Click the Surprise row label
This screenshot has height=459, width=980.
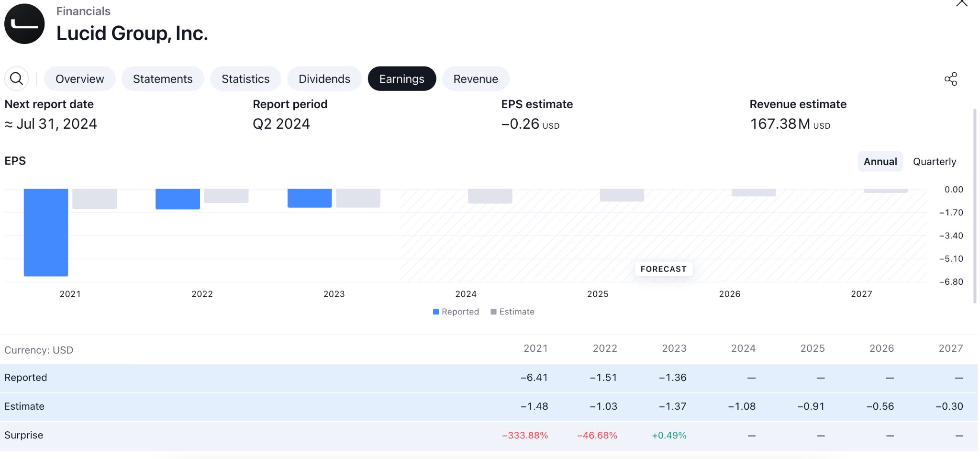(24, 435)
